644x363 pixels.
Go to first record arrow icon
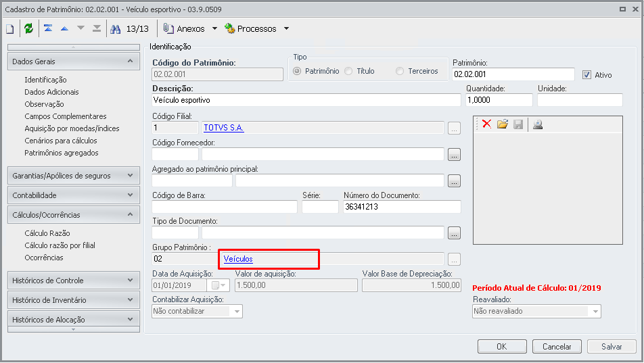pos(48,28)
